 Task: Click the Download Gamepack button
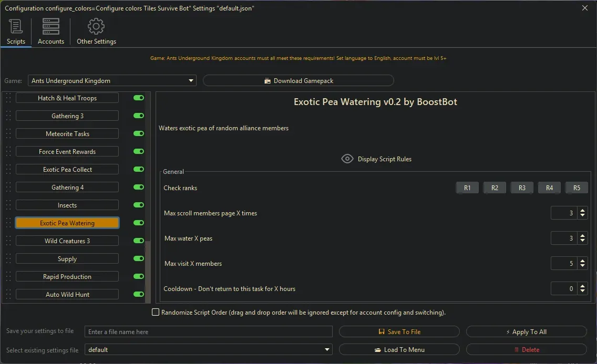298,81
